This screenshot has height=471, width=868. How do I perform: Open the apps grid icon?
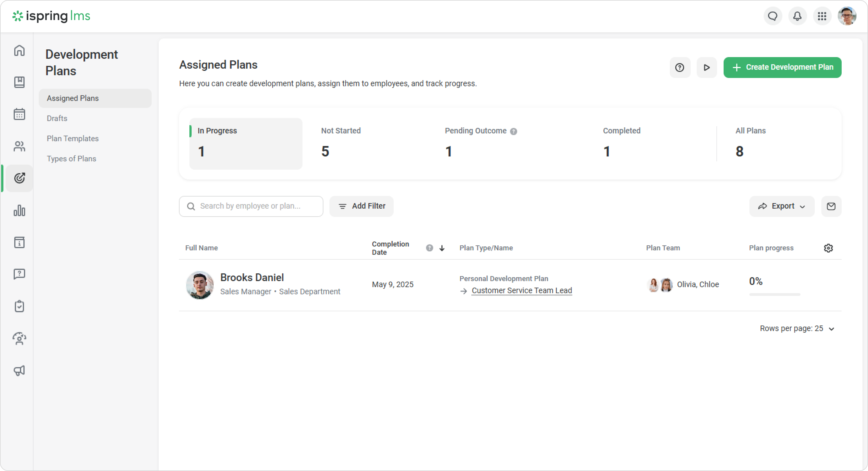tap(822, 16)
